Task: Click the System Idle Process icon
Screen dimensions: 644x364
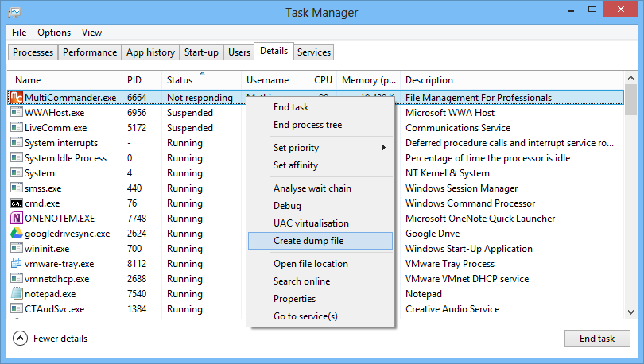Action: coord(17,157)
